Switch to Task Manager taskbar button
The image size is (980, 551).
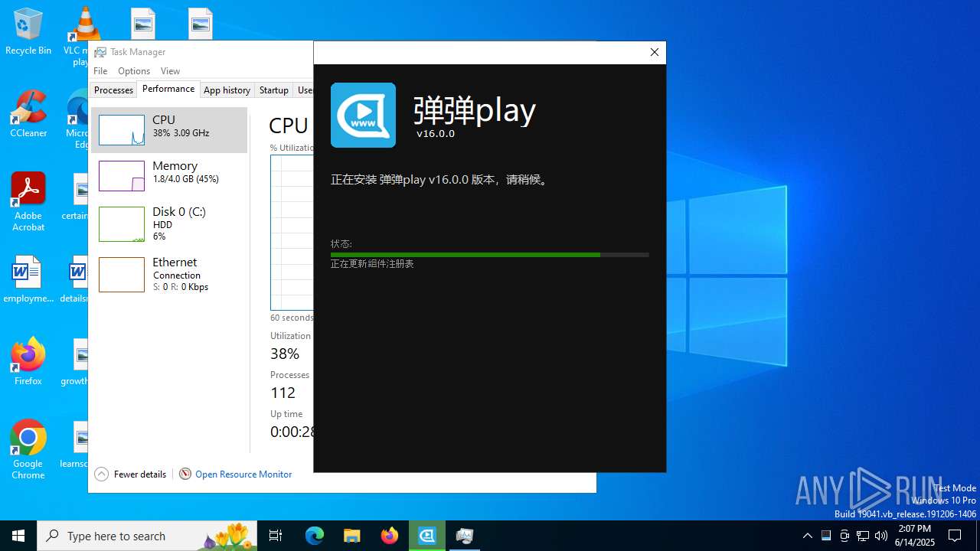(x=464, y=536)
